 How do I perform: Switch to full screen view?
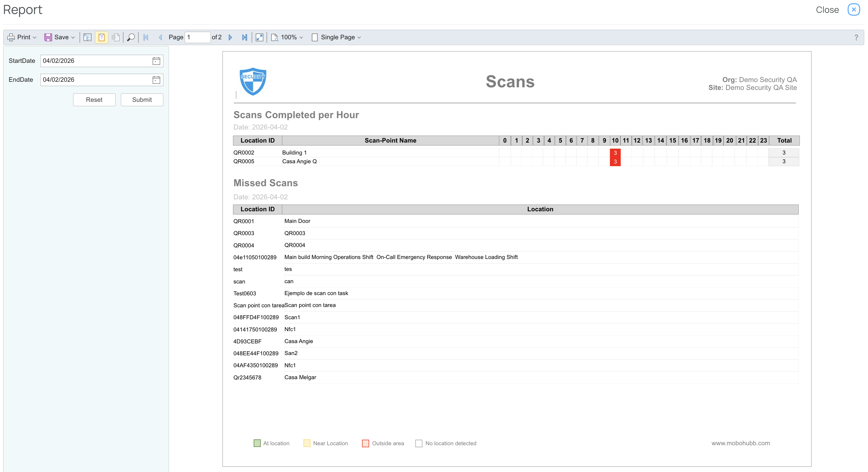pos(259,37)
